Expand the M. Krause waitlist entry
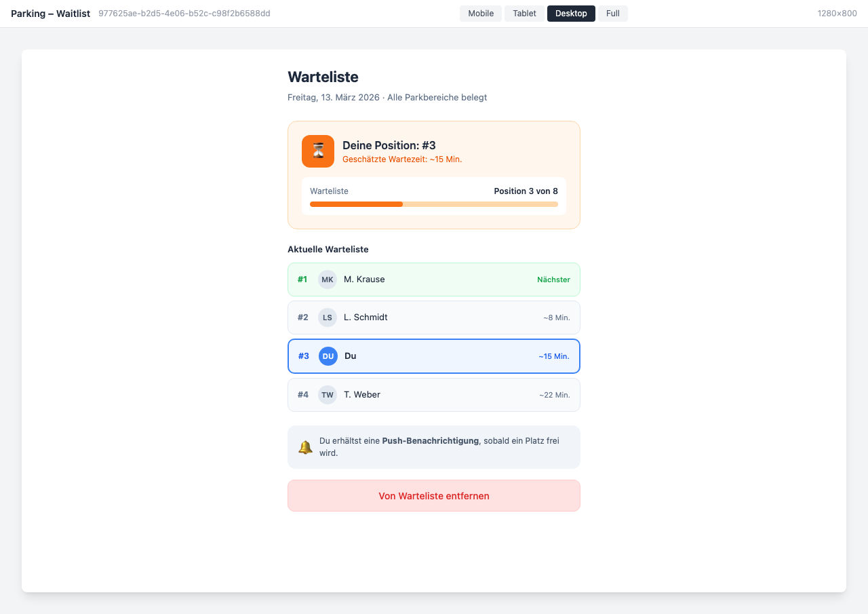This screenshot has height=614, width=868. click(x=433, y=279)
